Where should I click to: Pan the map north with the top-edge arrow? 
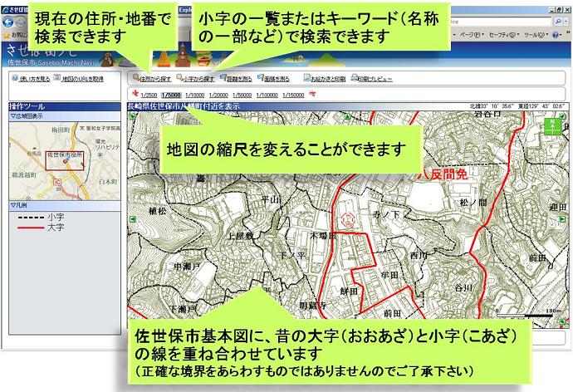pyautogui.click(x=347, y=116)
